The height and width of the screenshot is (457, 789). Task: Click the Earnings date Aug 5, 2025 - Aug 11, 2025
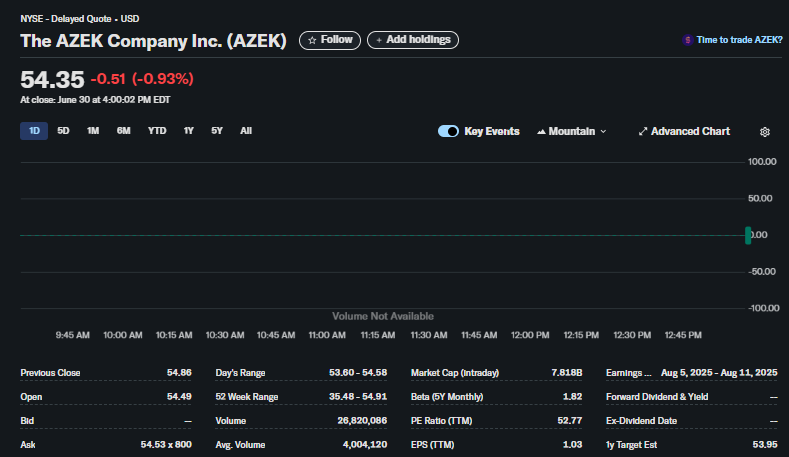(x=719, y=373)
